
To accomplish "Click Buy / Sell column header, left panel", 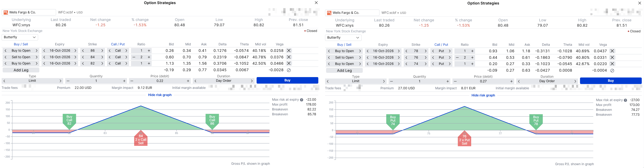I will (21, 44).
